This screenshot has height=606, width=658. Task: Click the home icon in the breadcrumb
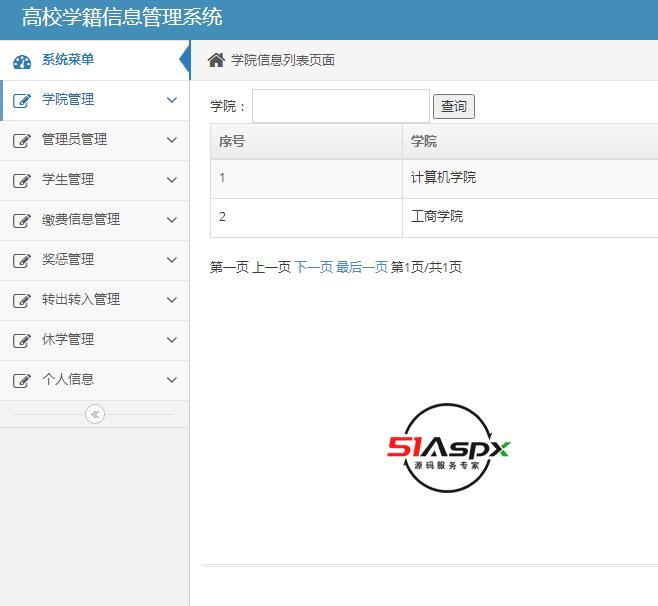pyautogui.click(x=216, y=60)
